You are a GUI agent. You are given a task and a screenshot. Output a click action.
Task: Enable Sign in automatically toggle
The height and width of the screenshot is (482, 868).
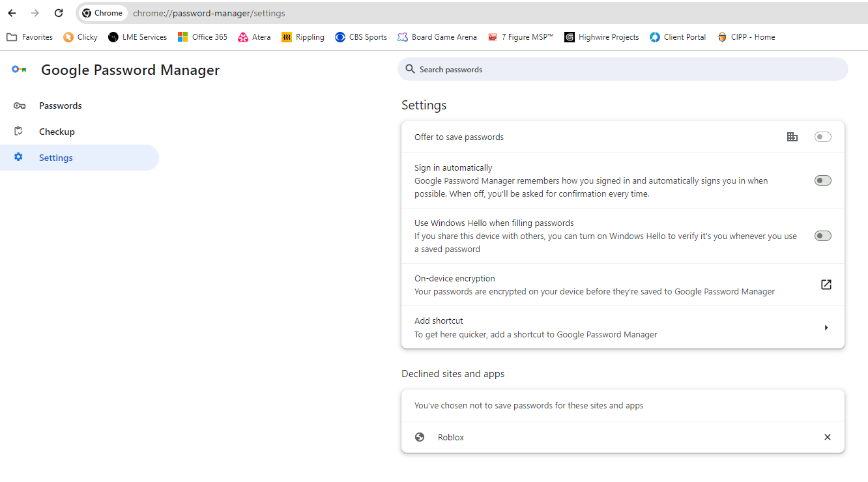[x=822, y=180]
